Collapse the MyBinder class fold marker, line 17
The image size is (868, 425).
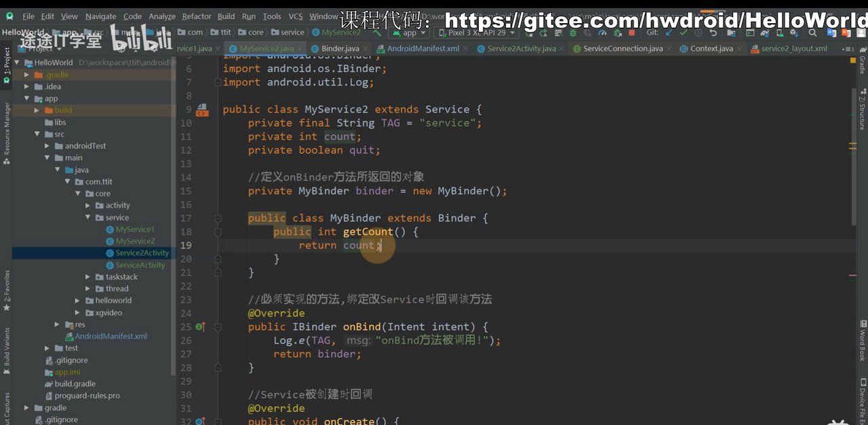coord(218,219)
